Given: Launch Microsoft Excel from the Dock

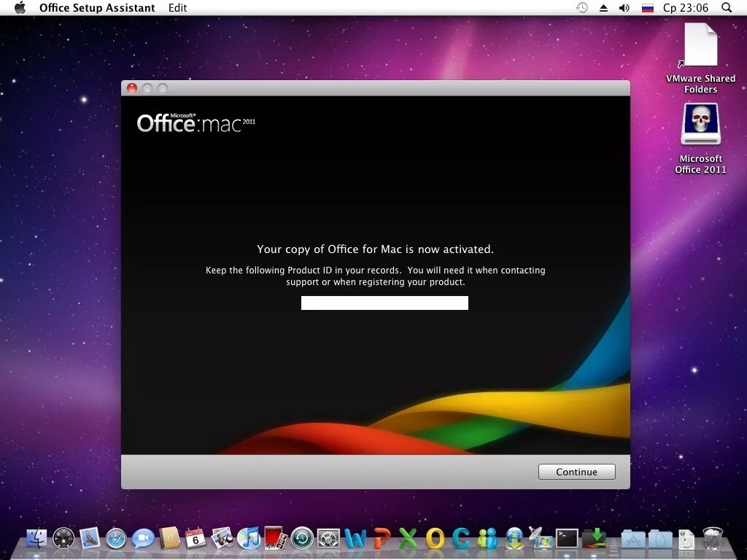Looking at the screenshot, I should coord(408,539).
